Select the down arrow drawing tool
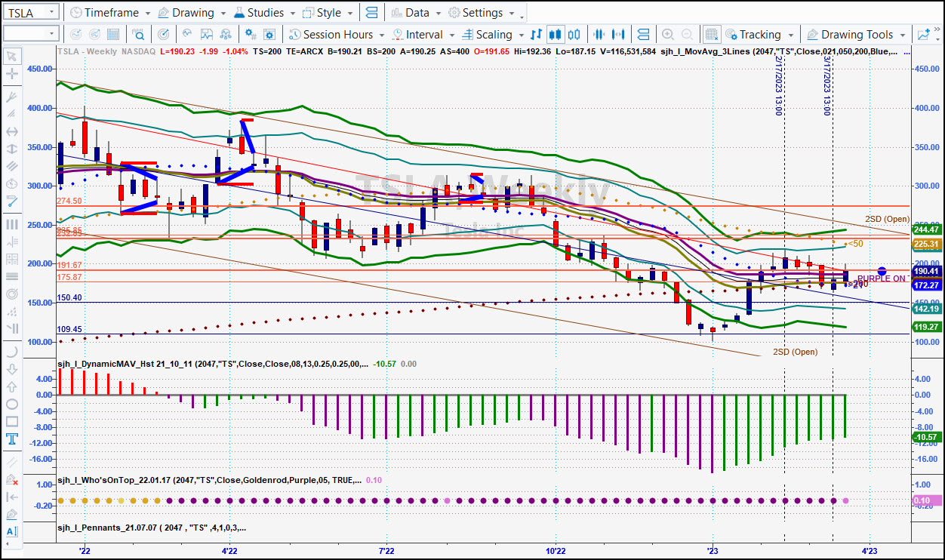This screenshot has width=945, height=560. click(12, 369)
